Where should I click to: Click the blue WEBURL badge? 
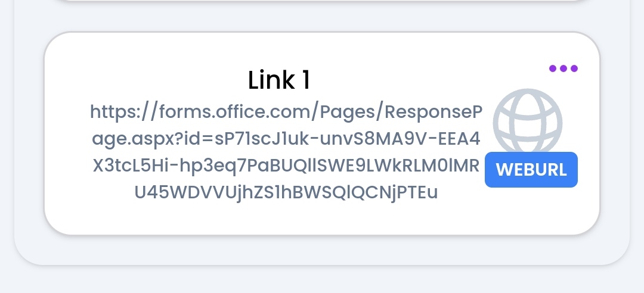(531, 170)
